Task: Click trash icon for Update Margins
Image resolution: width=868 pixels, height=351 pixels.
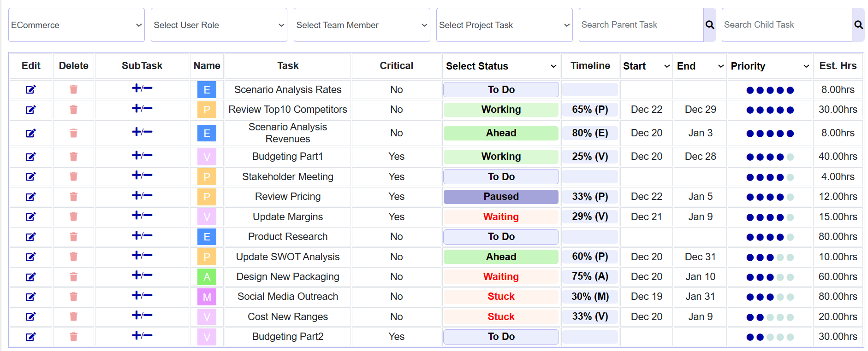Action: pos(73,216)
